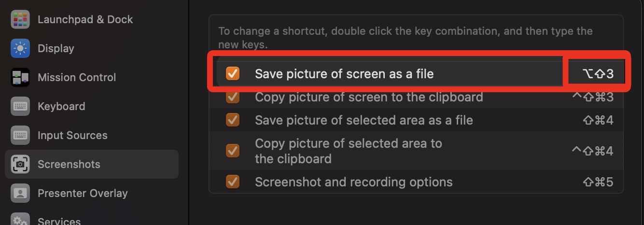
Task: Uncheck Save picture of selected area as a file
Action: [233, 120]
